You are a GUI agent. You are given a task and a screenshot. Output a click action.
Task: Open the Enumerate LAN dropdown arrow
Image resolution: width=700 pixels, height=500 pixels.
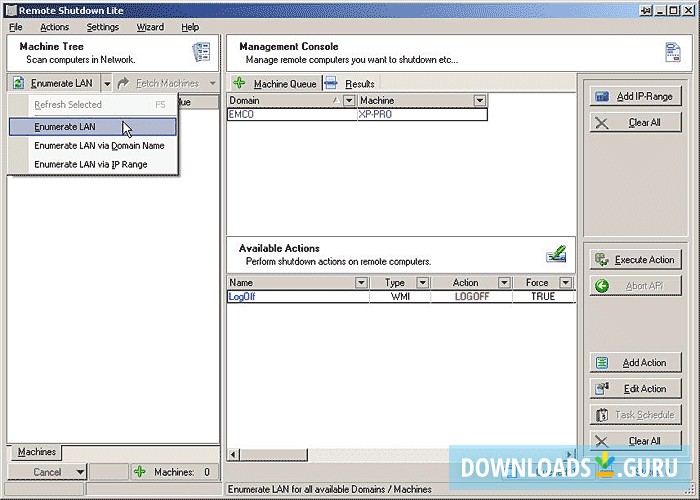(x=107, y=83)
